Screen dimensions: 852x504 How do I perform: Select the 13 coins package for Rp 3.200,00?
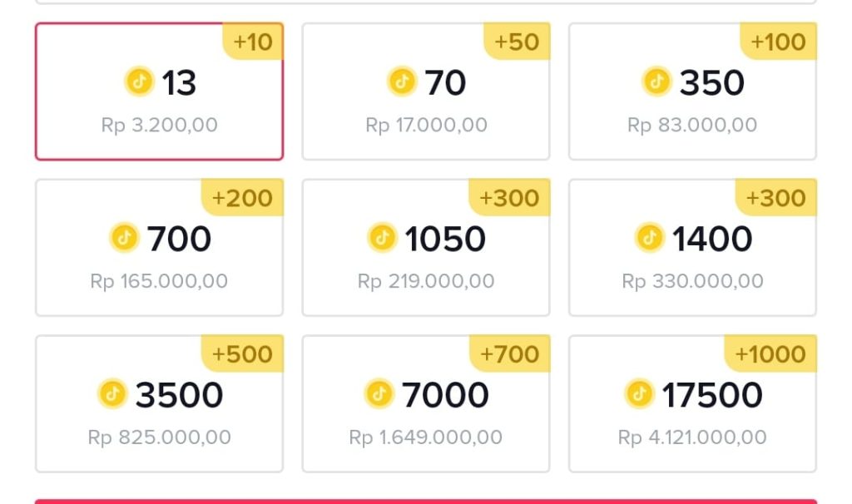(x=159, y=91)
